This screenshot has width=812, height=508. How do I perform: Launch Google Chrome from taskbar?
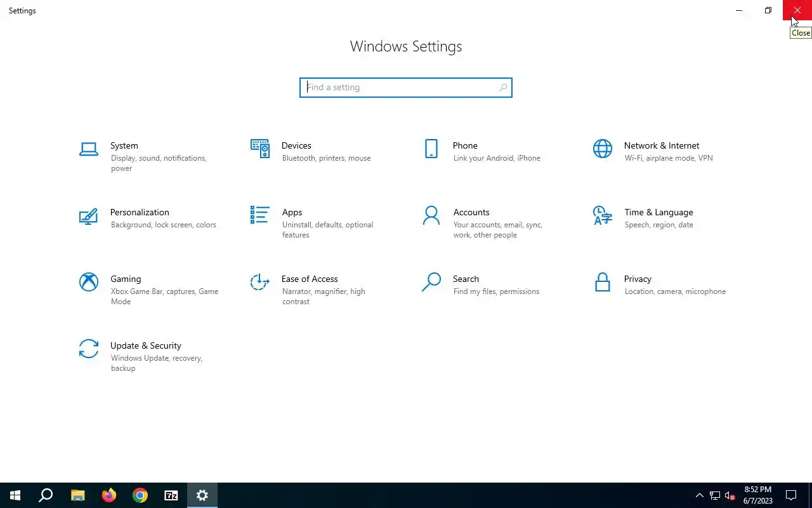point(140,495)
